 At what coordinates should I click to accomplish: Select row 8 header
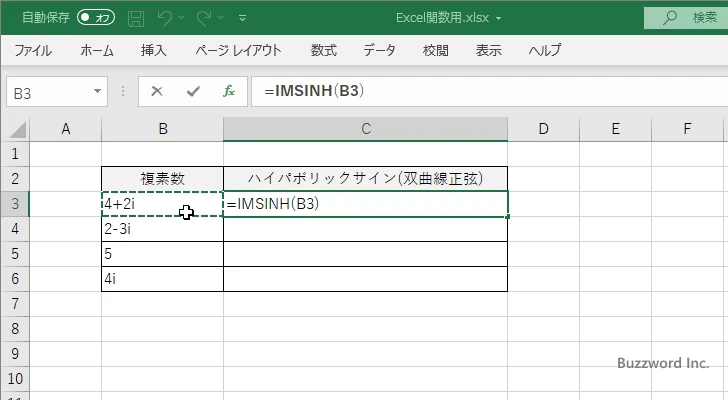coord(15,329)
